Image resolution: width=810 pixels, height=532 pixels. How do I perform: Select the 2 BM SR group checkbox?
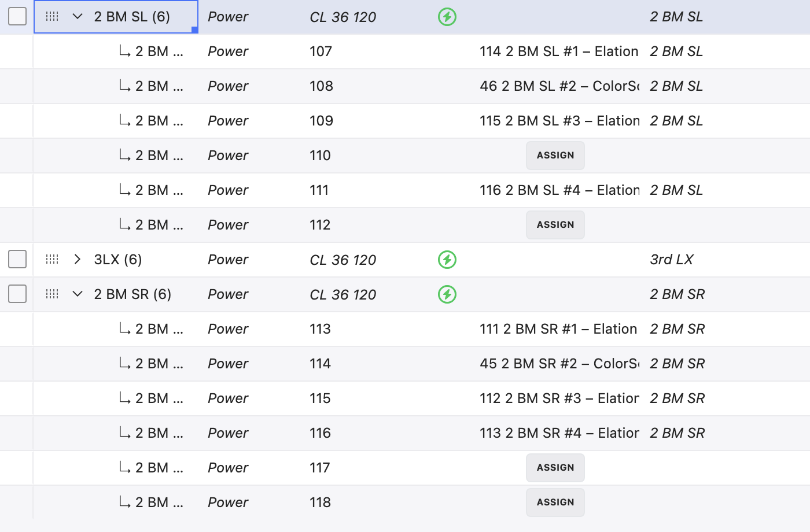point(17,294)
